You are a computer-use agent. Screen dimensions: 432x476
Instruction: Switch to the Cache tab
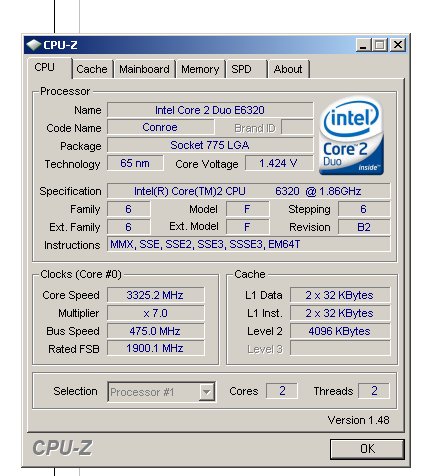[92, 69]
